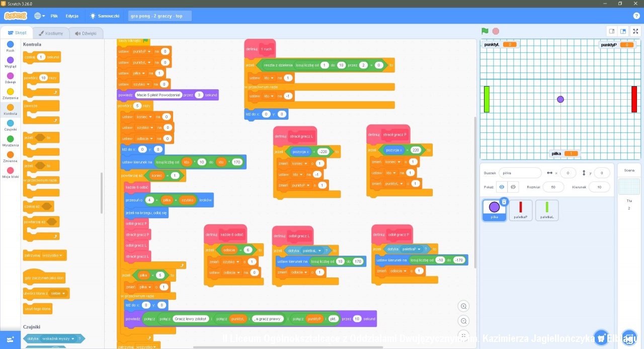Open the language globe menu
This screenshot has width=644, height=349.
(x=39, y=16)
